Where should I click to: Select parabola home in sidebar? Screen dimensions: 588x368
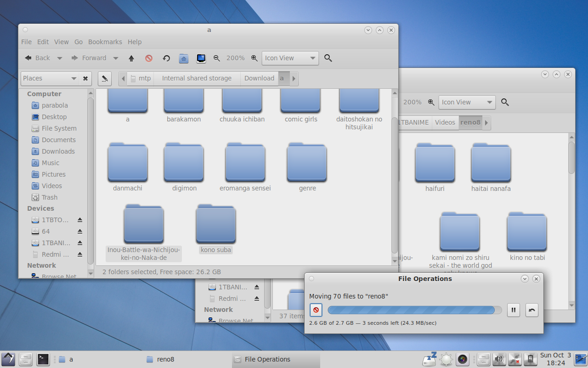pyautogui.click(x=55, y=105)
